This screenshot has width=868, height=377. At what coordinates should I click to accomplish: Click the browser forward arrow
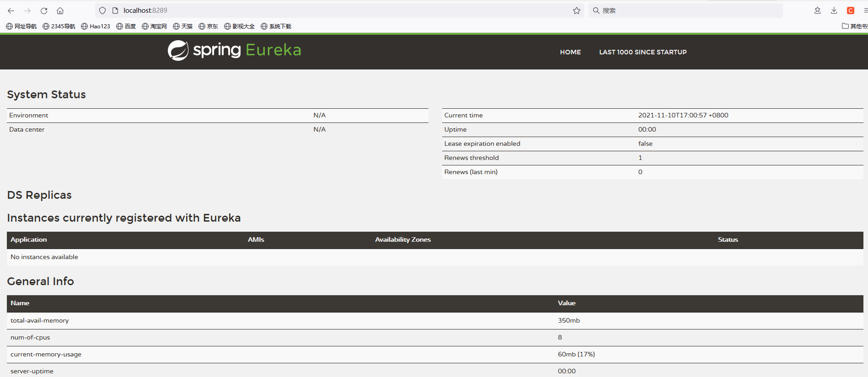tap(27, 11)
